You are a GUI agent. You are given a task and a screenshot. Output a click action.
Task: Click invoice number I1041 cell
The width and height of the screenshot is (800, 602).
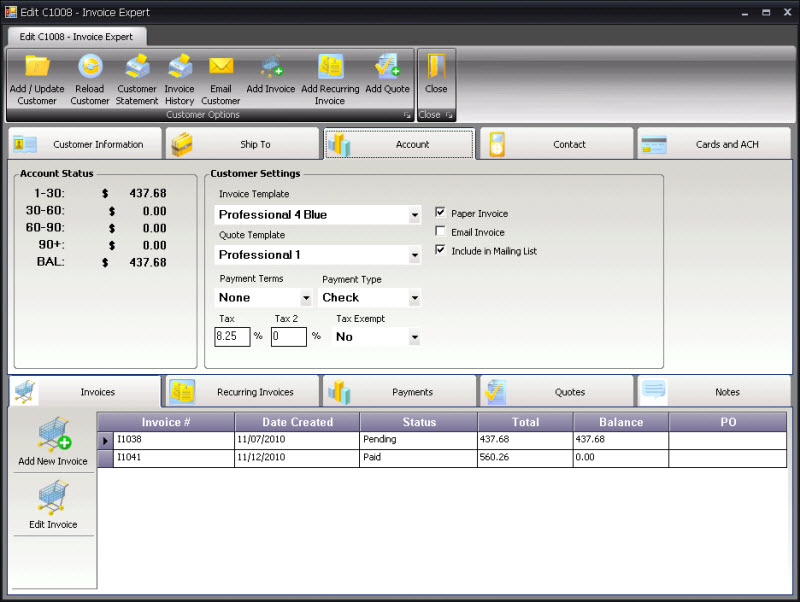point(174,458)
